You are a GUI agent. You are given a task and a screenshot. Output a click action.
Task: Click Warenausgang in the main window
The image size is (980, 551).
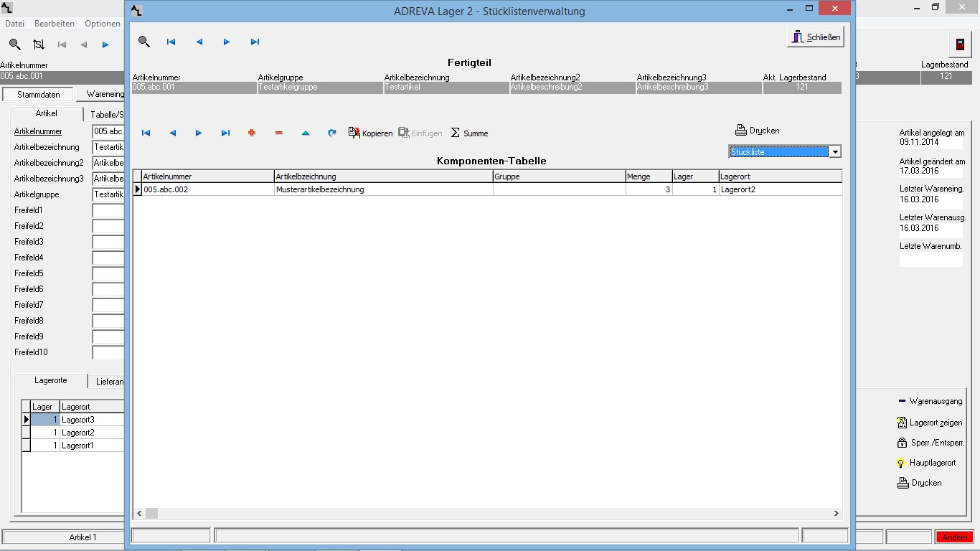tap(930, 401)
